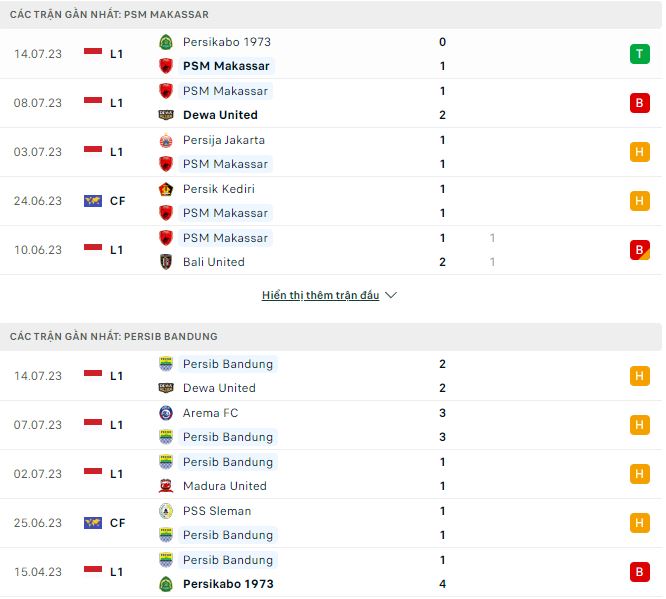Click the Dewa United logo on 08.07.23
The width and height of the screenshot is (666, 599).
click(x=166, y=115)
